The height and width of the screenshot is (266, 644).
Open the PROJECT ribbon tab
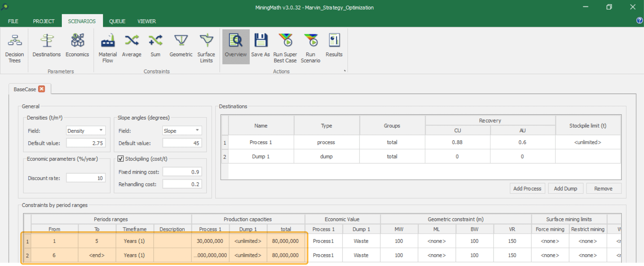tap(44, 21)
